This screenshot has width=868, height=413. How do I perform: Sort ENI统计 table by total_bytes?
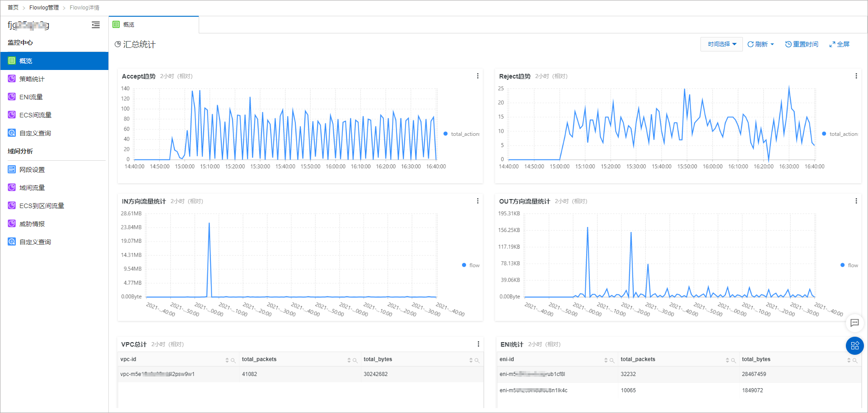(x=849, y=360)
